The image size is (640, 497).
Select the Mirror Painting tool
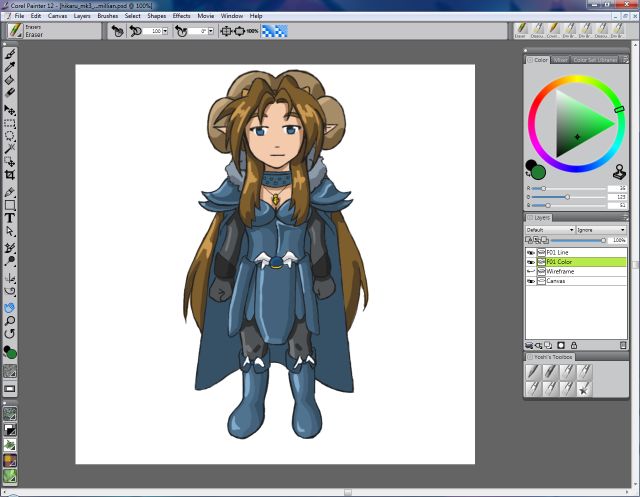(x=10, y=278)
